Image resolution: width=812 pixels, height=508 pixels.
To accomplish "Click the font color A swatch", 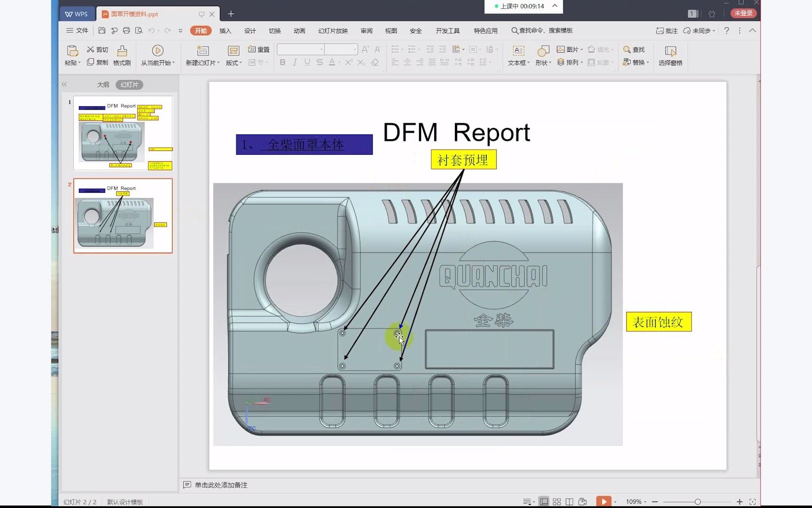I will (332, 62).
